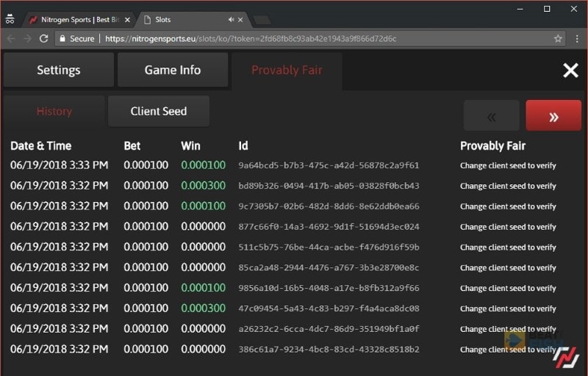This screenshot has height=376, width=588.
Task: Click win amount 0.000300 in 47c09454 row
Action: (x=204, y=308)
